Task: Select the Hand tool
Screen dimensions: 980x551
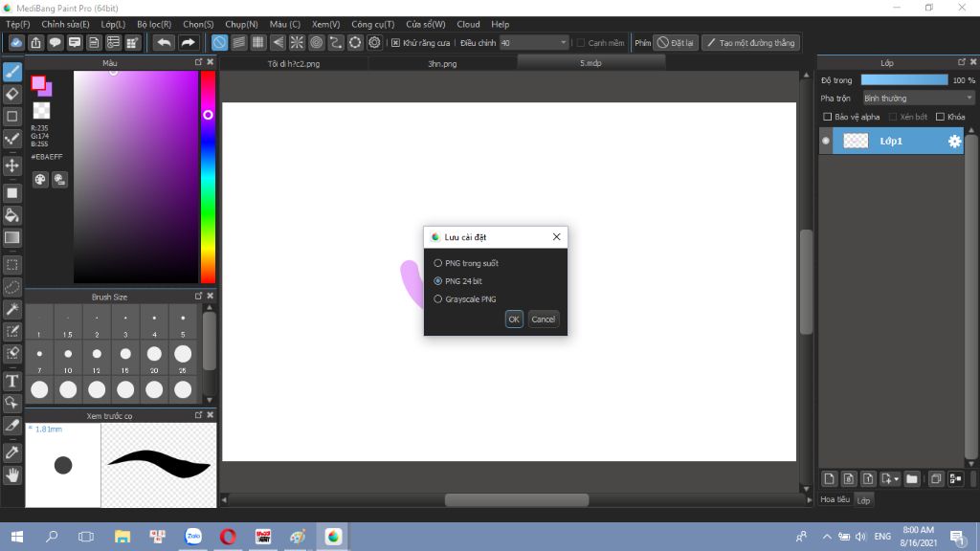Action: point(11,475)
